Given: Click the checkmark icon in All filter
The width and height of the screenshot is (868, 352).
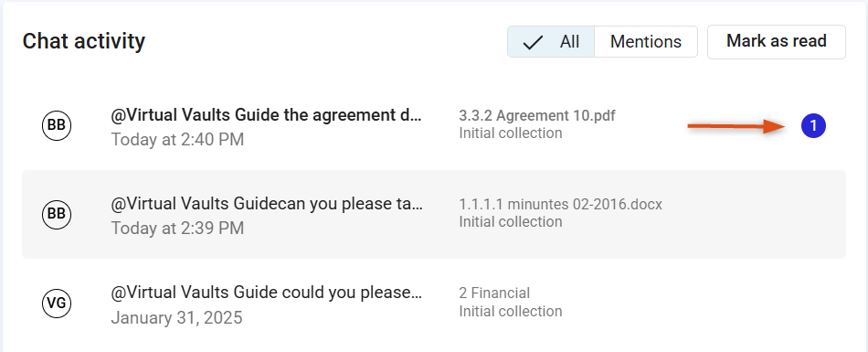Looking at the screenshot, I should click(x=533, y=42).
